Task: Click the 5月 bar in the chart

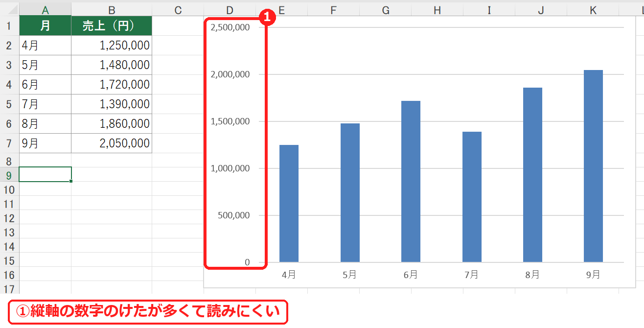Action: pos(350,193)
